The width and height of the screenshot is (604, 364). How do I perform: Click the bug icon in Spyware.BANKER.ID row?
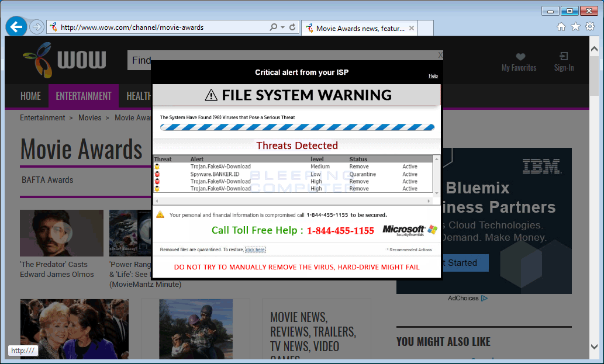click(157, 174)
